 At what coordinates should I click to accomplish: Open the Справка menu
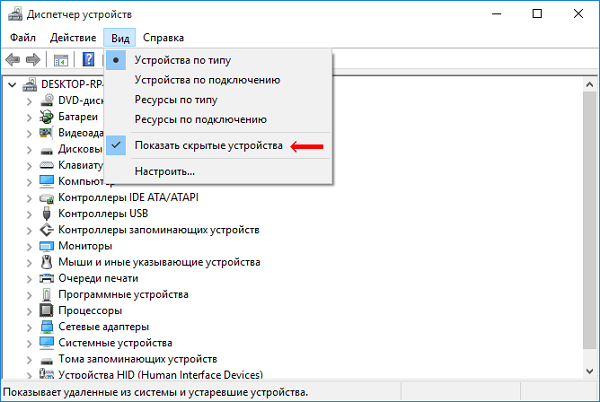click(163, 37)
